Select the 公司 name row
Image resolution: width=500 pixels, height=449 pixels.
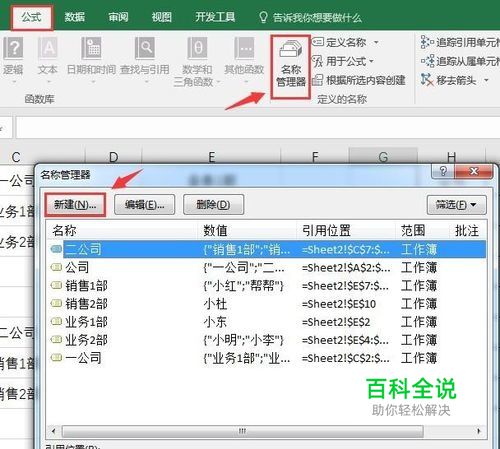tap(267, 267)
